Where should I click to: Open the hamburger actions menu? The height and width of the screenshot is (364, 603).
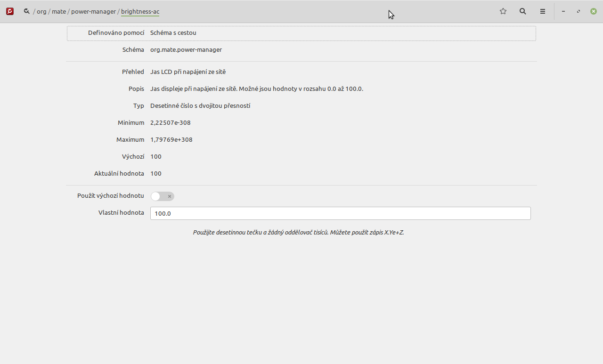click(x=543, y=11)
